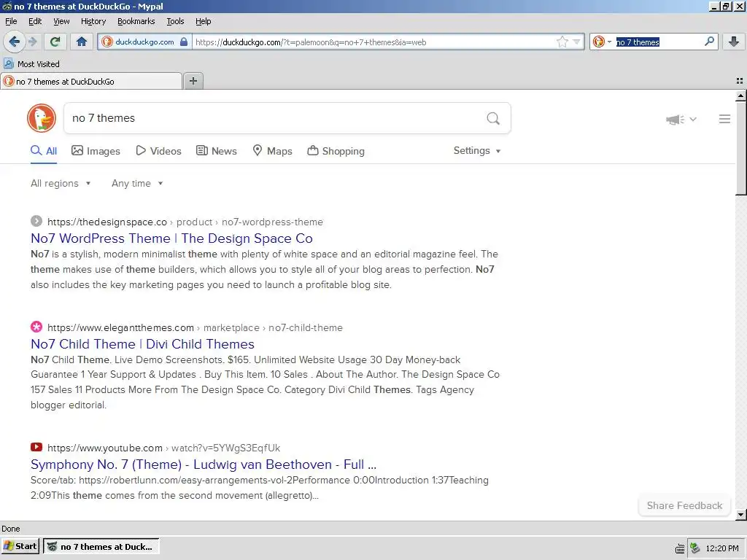Open the Downloads arrow button
Viewport: 747px width, 560px height.
point(734,42)
